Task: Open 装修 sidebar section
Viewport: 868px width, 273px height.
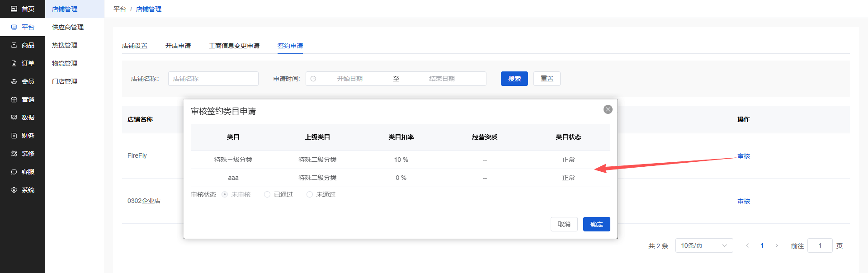Action: pos(23,154)
